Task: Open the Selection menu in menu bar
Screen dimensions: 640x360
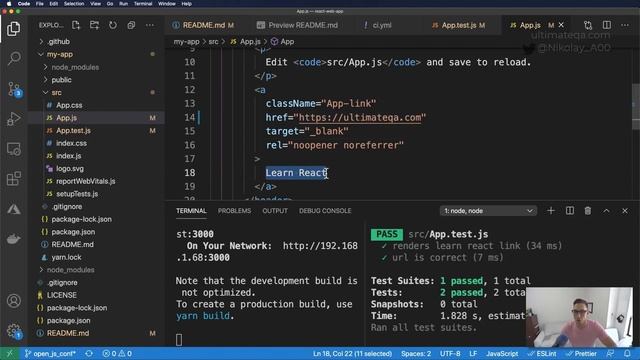Action: (73, 4)
